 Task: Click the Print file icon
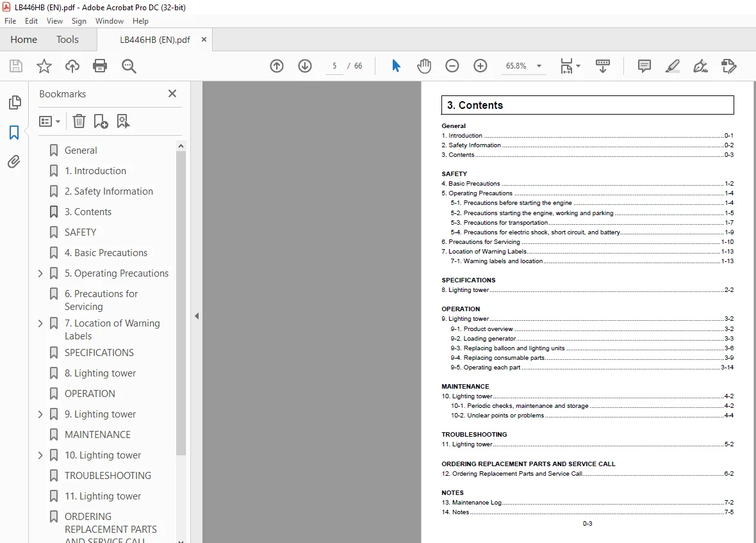tap(100, 66)
